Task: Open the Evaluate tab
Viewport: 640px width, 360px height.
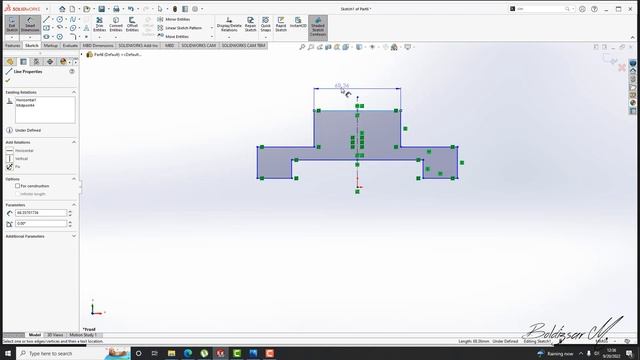Action: click(x=70, y=45)
